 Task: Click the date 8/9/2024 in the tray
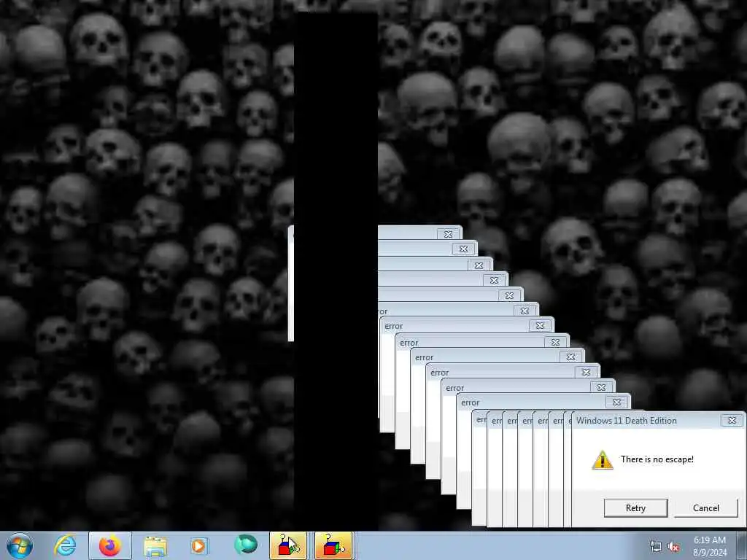[710, 553]
